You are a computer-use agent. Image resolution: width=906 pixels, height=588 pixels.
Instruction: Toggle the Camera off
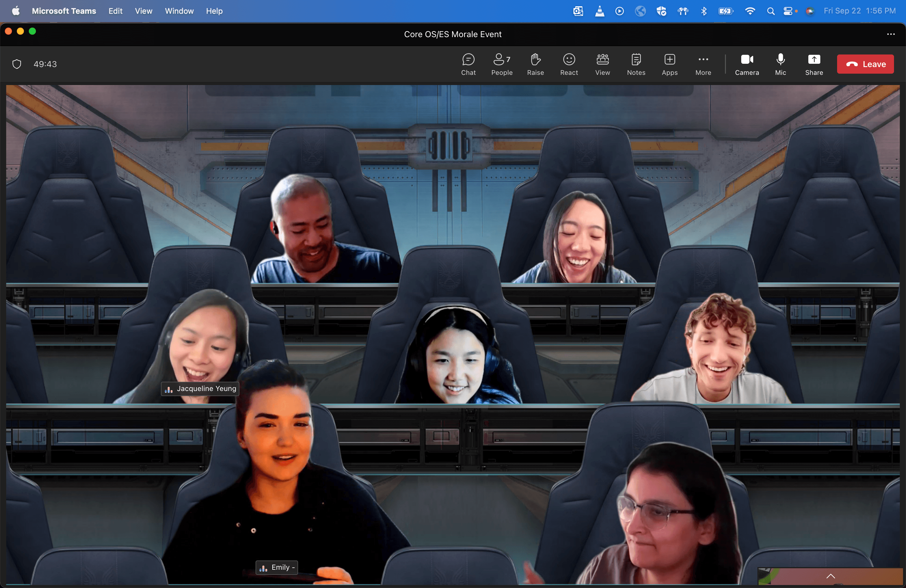click(747, 64)
